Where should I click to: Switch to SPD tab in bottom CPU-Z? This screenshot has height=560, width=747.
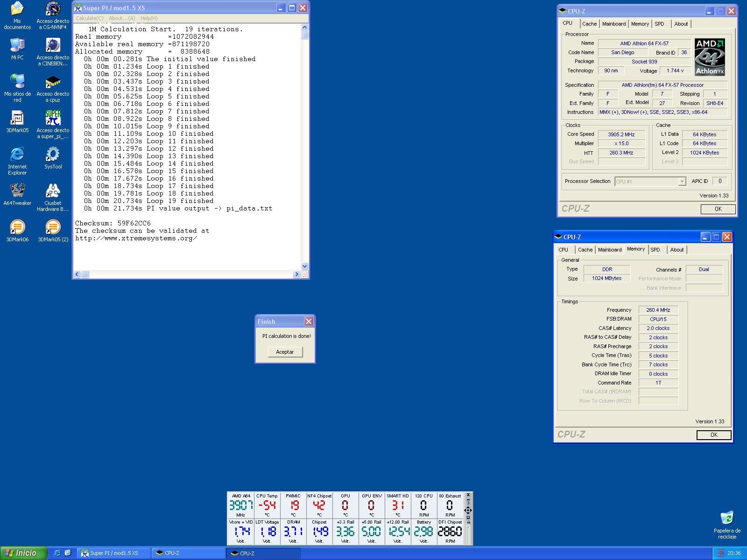pyautogui.click(x=655, y=250)
